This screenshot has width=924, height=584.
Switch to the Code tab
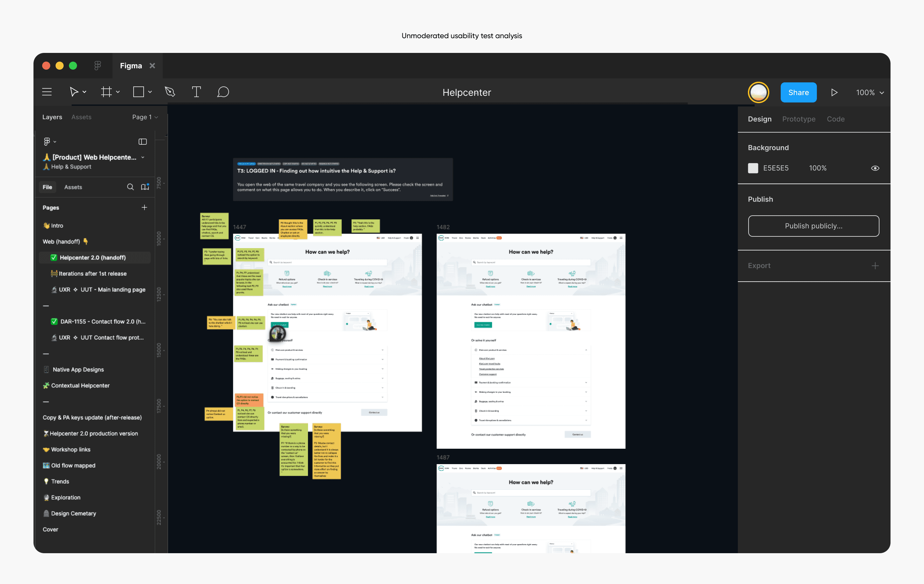[x=835, y=119]
